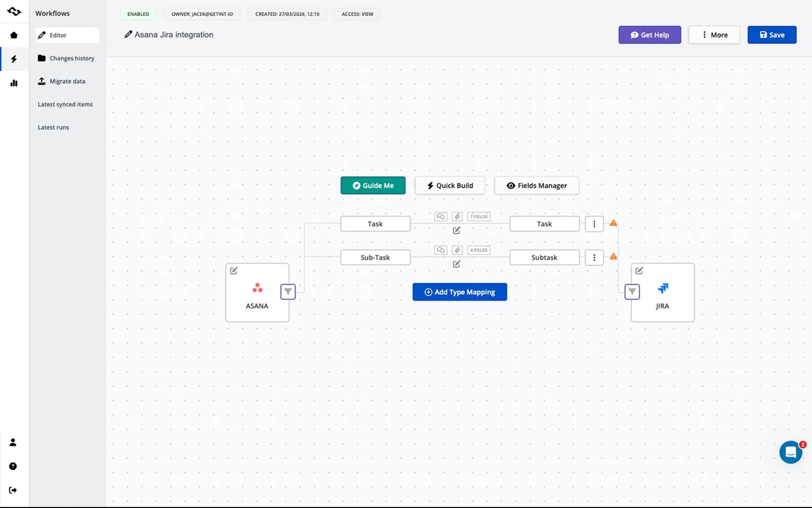Expand the More menu button
The width and height of the screenshot is (812, 508).
(x=714, y=35)
